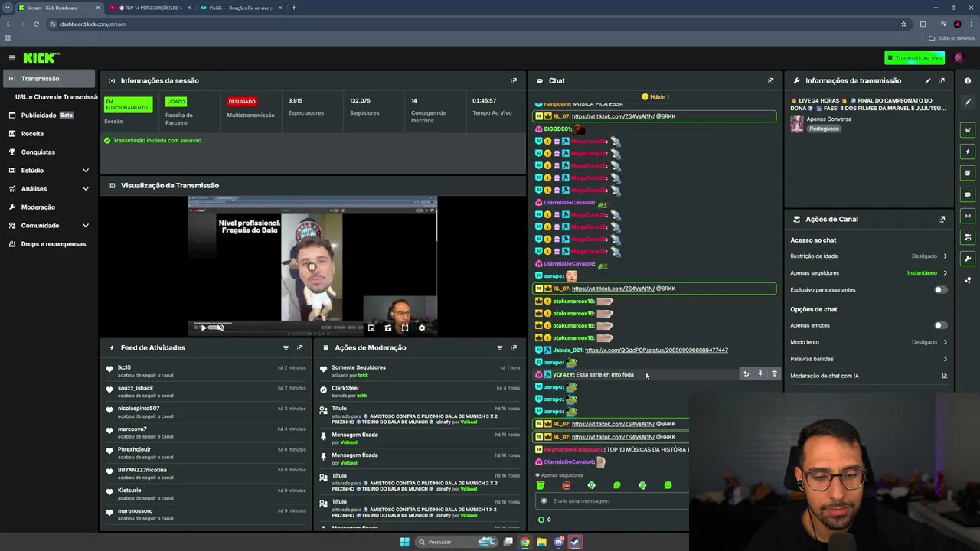Viewport: 980px width, 551px height.
Task: Open Drops e recompensas in the sidebar
Action: pyautogui.click(x=49, y=244)
